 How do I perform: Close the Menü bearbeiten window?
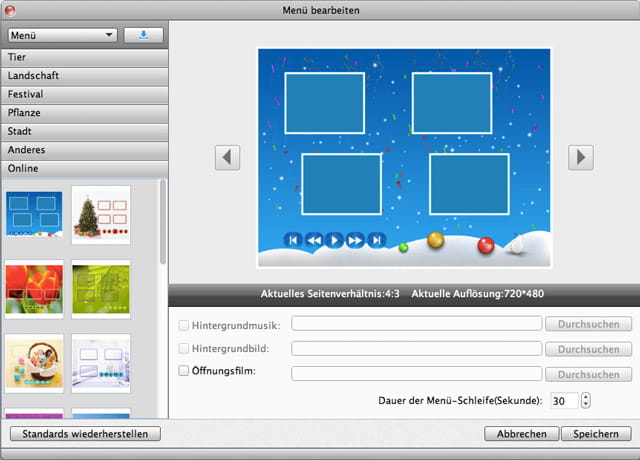(x=10, y=10)
